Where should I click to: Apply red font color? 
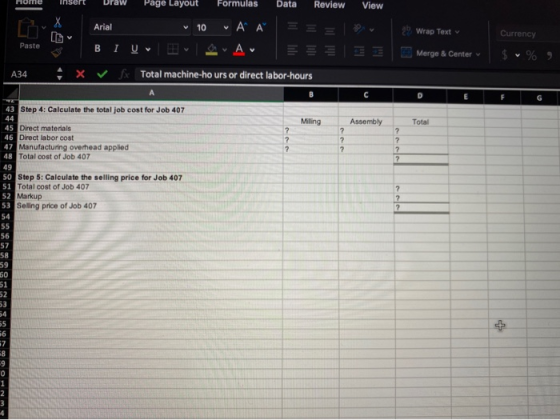[239, 50]
